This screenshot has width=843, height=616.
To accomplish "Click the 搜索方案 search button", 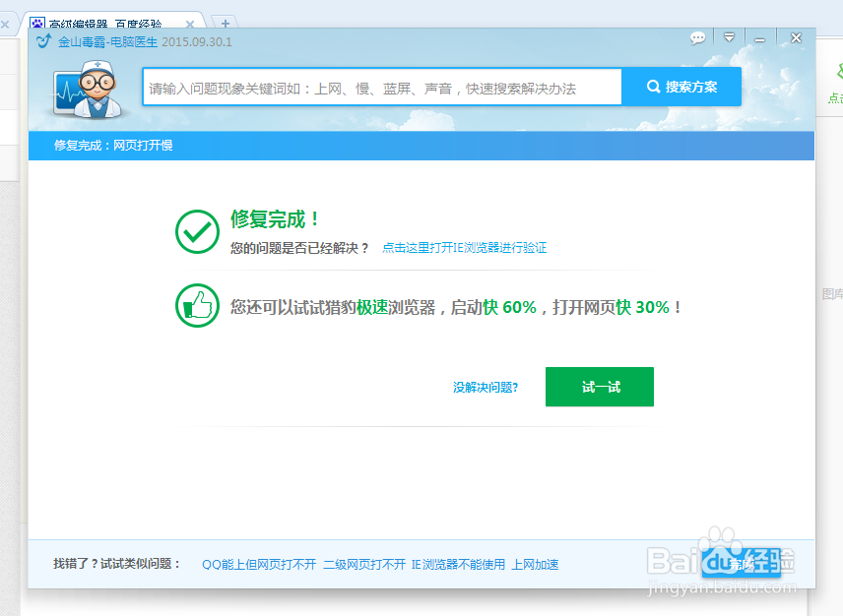I will coord(681,87).
